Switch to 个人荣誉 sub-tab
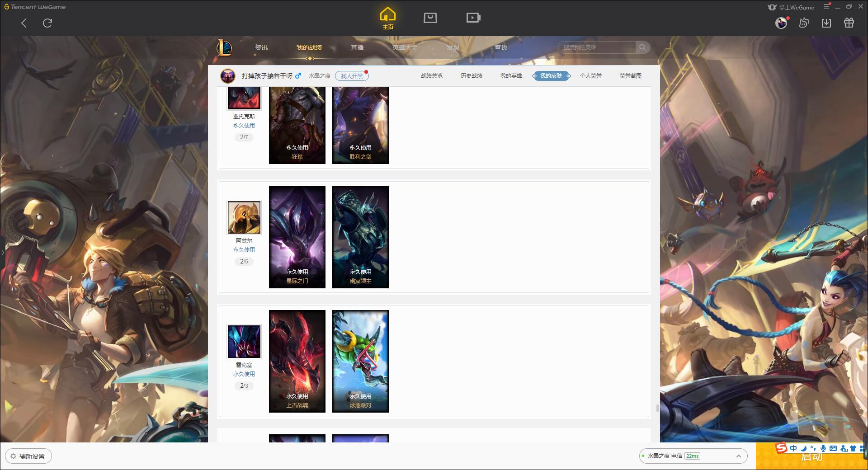Screen dimensions: 868x470 pyautogui.click(x=591, y=76)
